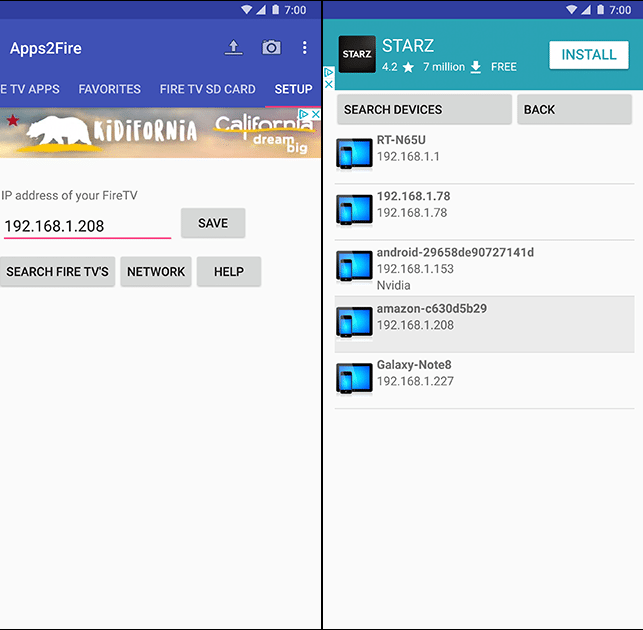Open AdChoices icon beside STARZ ad

coord(329,73)
